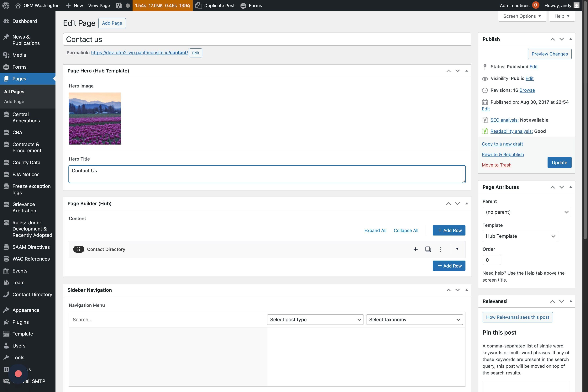Open more actions for Contact Directory row

click(441, 249)
